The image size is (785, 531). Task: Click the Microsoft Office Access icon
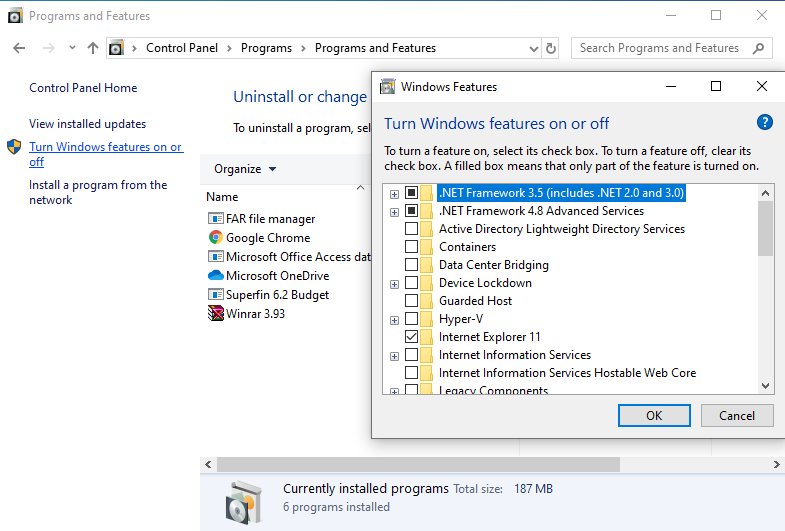click(x=215, y=257)
